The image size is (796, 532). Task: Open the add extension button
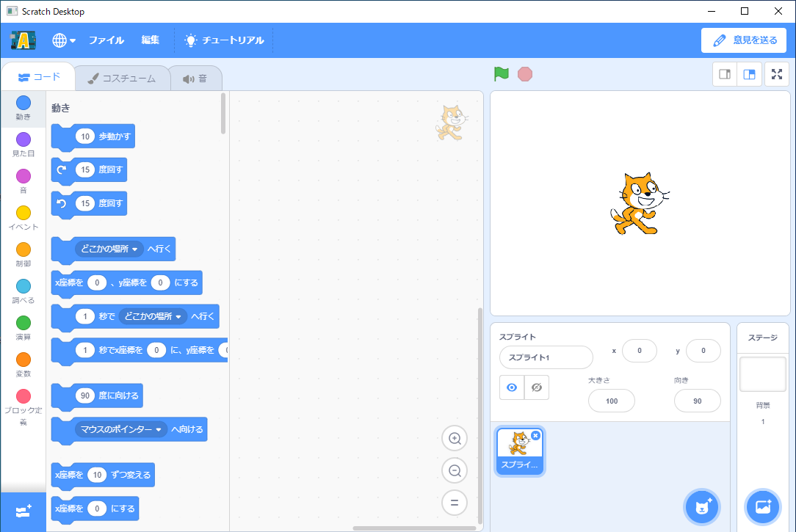coord(23,511)
